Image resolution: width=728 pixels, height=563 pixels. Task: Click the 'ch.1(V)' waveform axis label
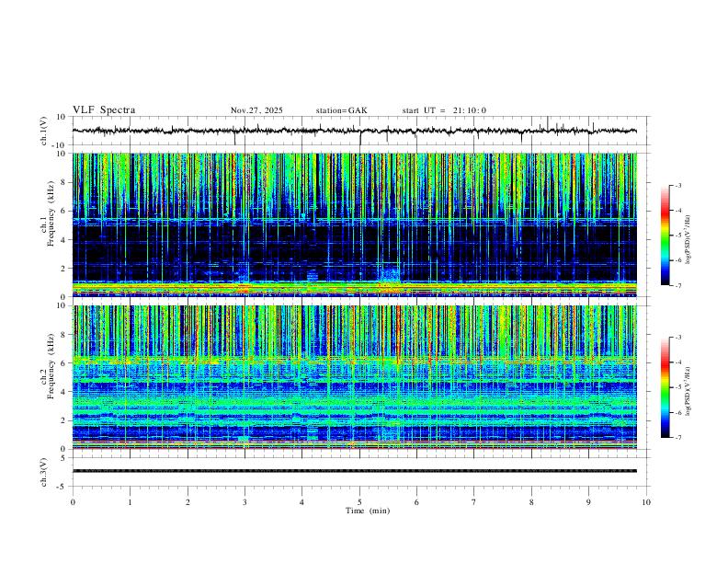click(x=44, y=131)
